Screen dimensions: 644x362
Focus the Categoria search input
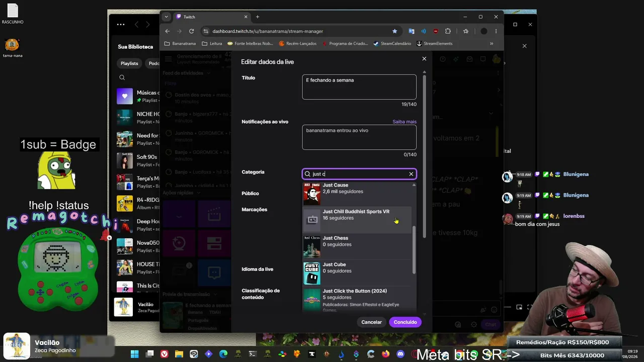pyautogui.click(x=359, y=174)
